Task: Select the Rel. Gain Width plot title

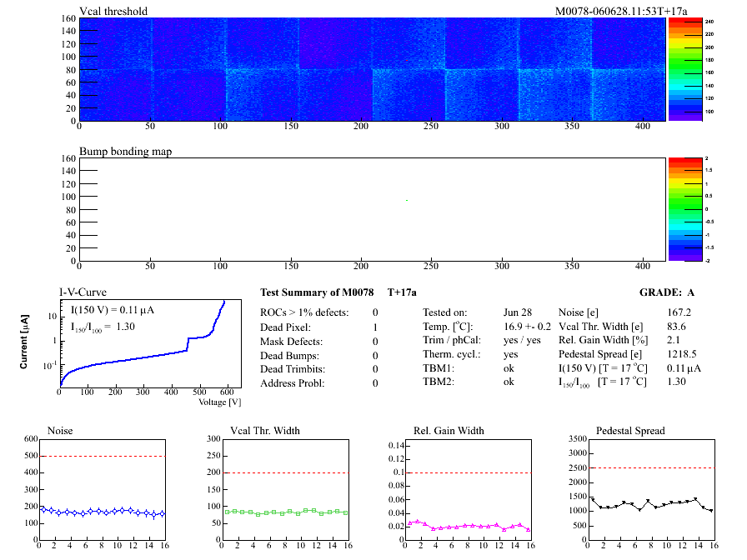Action: click(449, 431)
